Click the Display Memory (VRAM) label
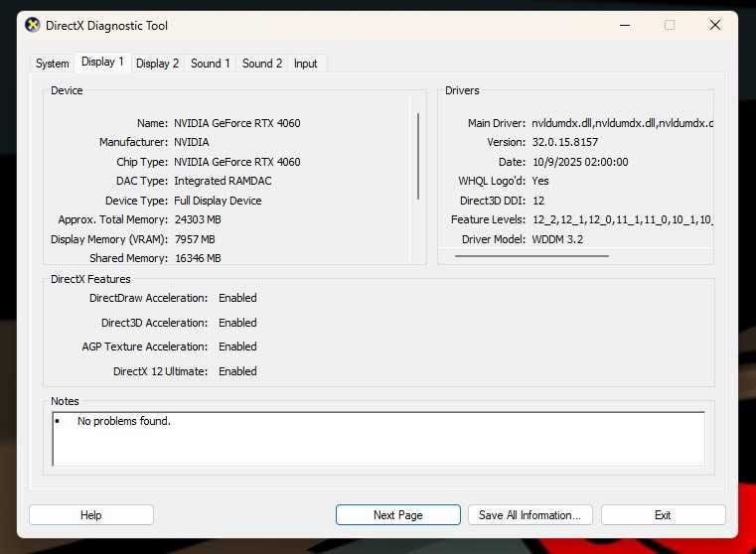Screen dimensions: 756x554 pos(109,239)
